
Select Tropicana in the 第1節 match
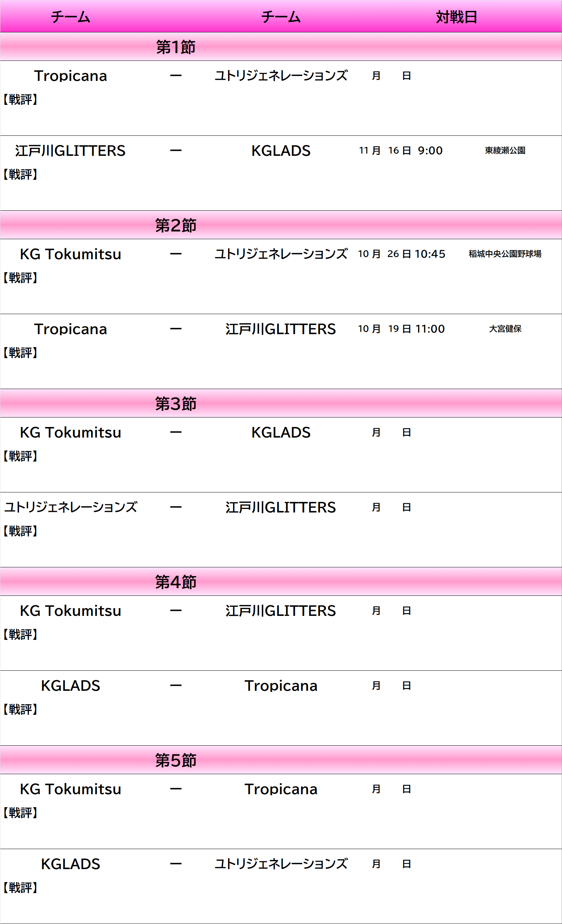coord(70,76)
